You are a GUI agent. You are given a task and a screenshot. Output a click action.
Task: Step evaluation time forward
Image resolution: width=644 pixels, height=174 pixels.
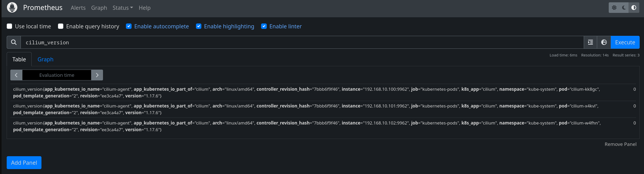97,75
